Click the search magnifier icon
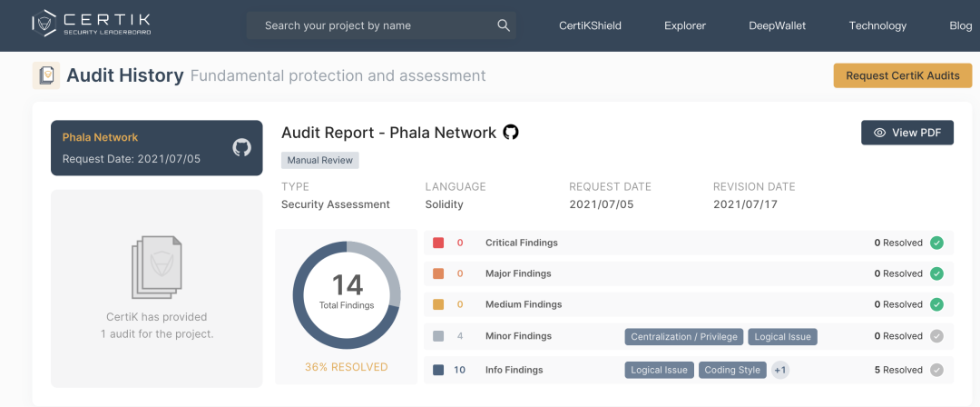This screenshot has height=407, width=980. (x=504, y=25)
